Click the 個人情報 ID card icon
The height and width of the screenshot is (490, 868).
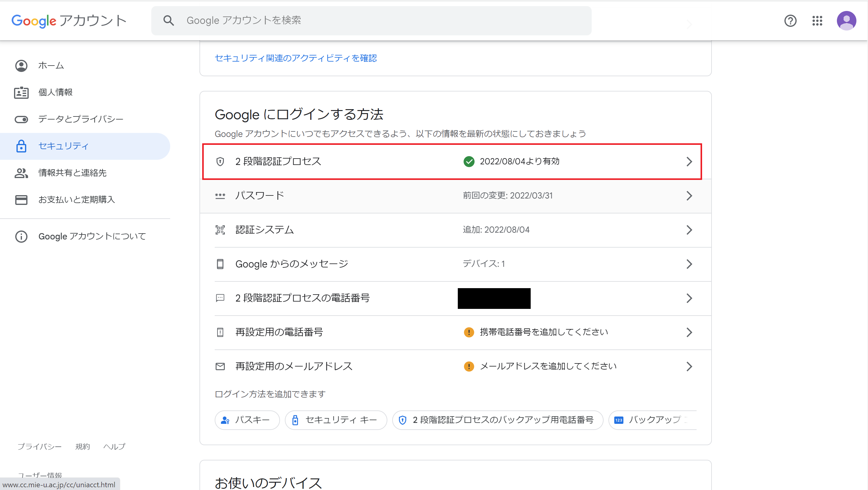[x=21, y=93]
